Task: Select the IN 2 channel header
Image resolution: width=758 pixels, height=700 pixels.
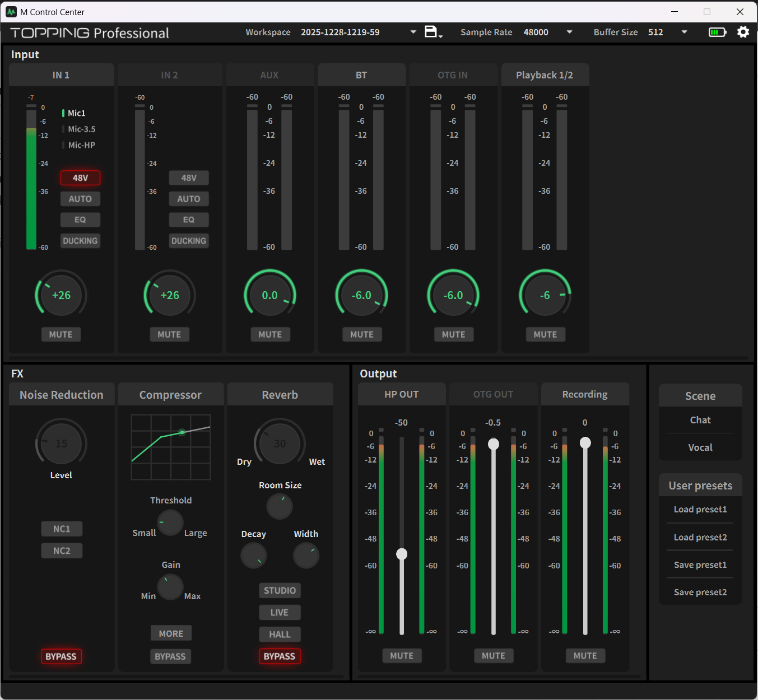Action: tap(170, 75)
